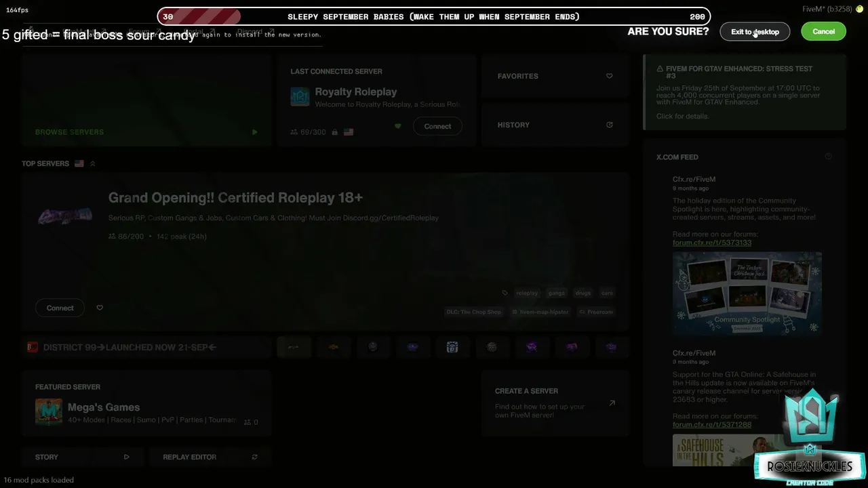Select the roleplay tag
Image resolution: width=868 pixels, height=488 pixels.
pyautogui.click(x=527, y=293)
